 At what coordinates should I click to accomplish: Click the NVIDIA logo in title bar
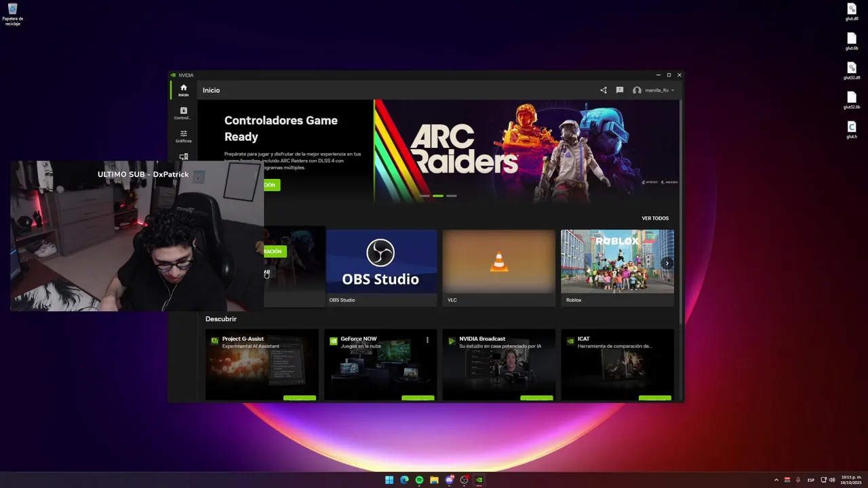click(x=174, y=75)
